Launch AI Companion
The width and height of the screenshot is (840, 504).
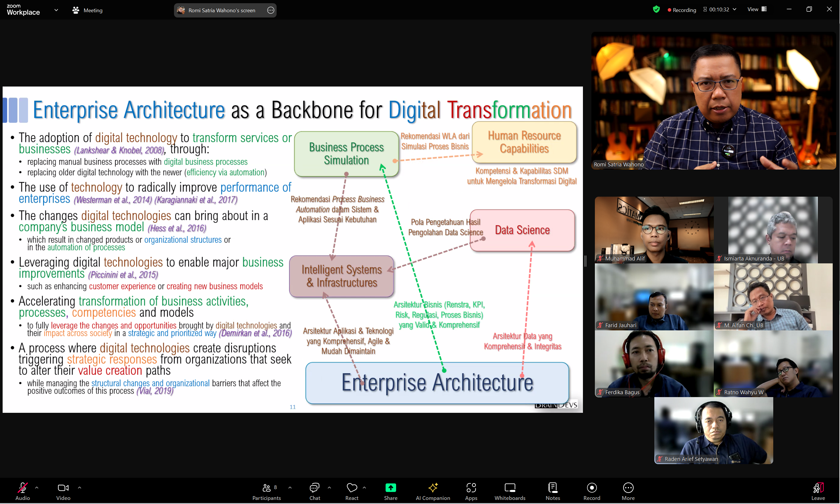(433, 491)
